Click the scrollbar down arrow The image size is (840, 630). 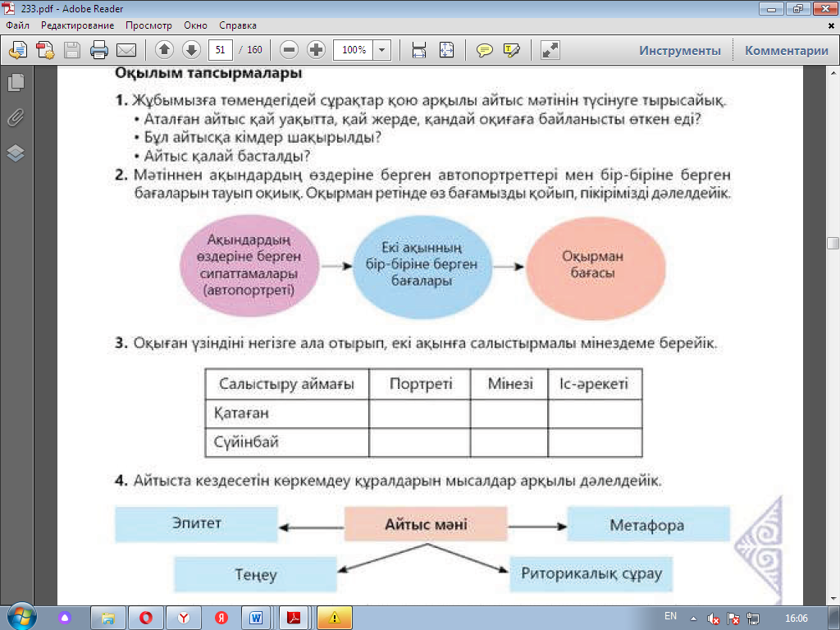click(833, 599)
